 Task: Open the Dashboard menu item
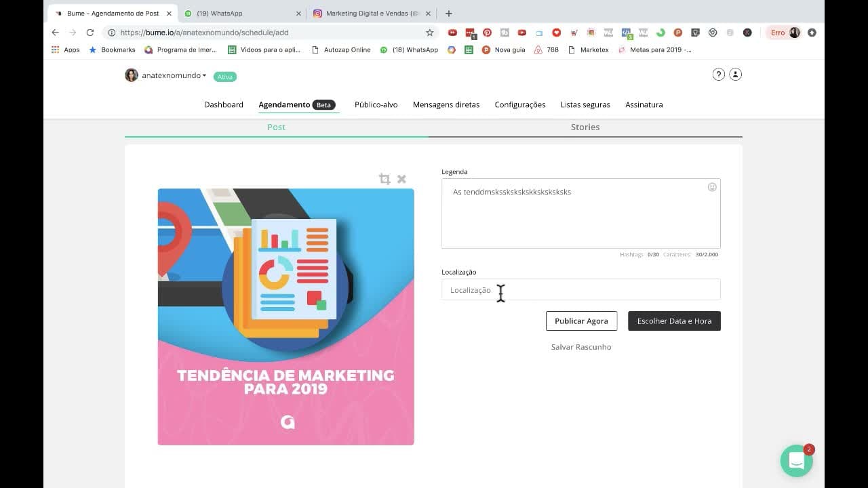pyautogui.click(x=224, y=105)
